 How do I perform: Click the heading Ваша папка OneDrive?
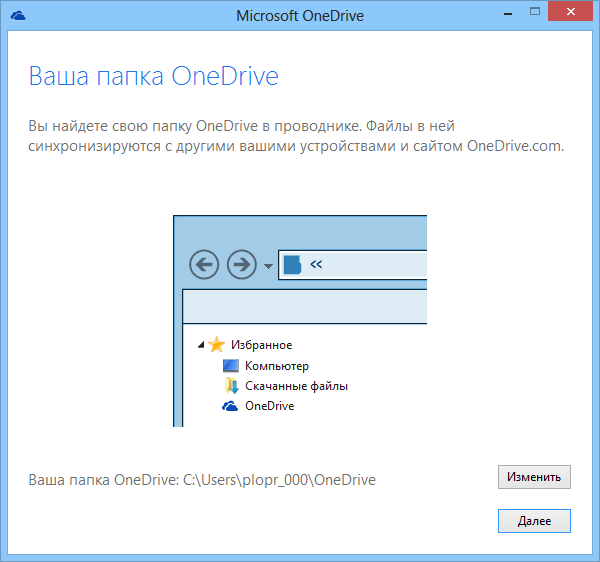click(x=153, y=76)
